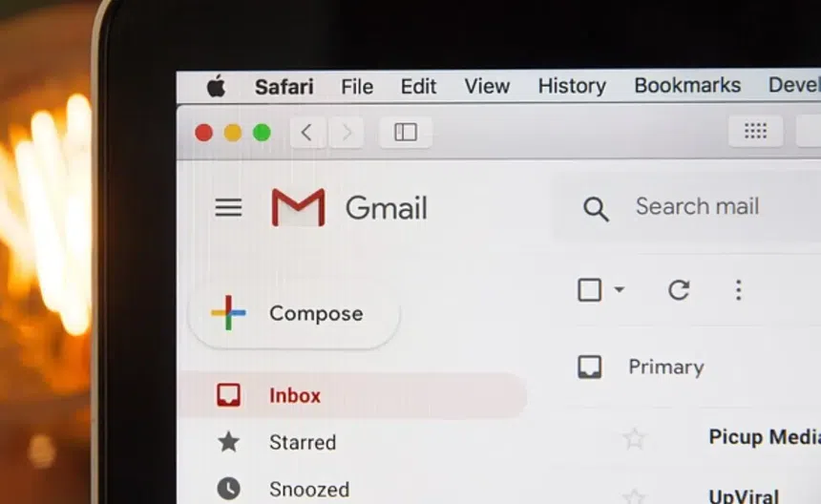This screenshot has height=504, width=821.
Task: Toggle the Safari sidebar icon
Action: 406,132
